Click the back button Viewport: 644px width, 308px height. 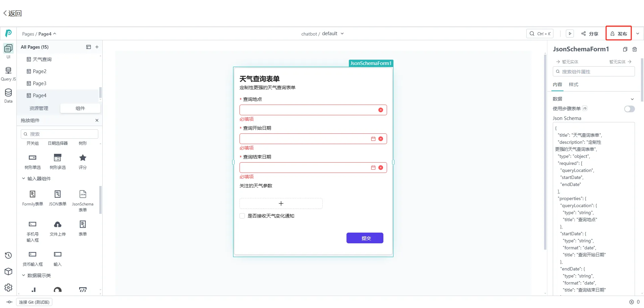click(12, 13)
